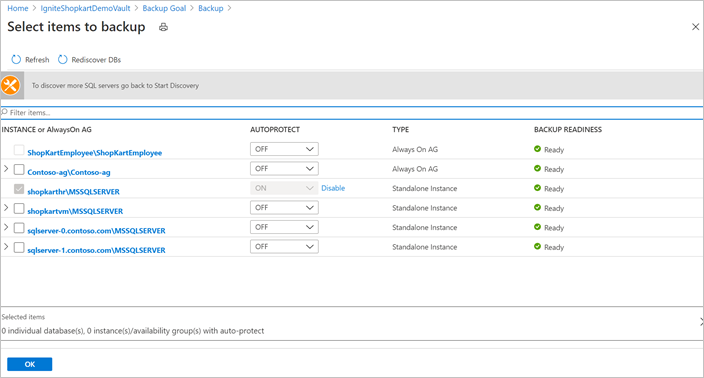Click green Ready icon for shopkarthr row
This screenshot has height=378, width=704.
pos(537,188)
